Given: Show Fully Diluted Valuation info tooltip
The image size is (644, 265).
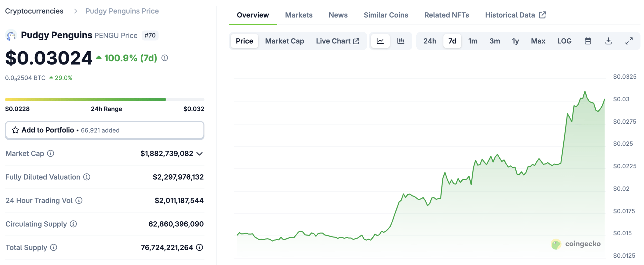Looking at the screenshot, I should [87, 177].
